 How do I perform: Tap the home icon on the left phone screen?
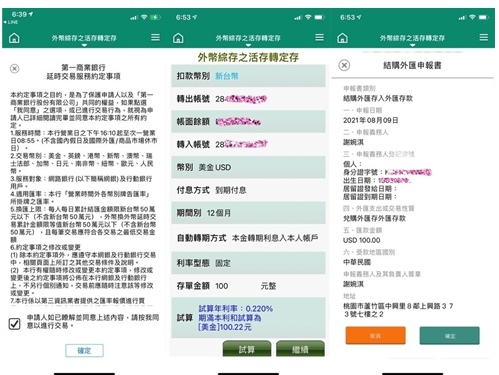pyautogui.click(x=14, y=38)
